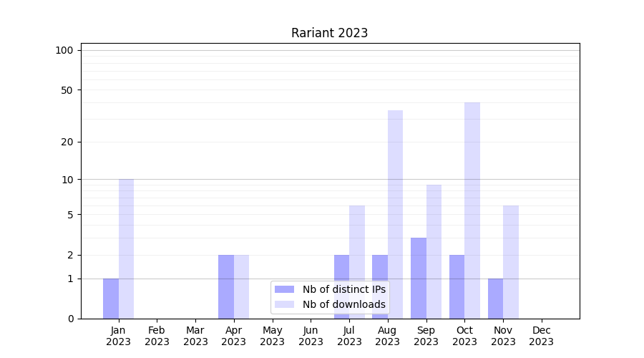Click the 'Dec 2023' x-axis label
Viewport: 644px width, 358px height.
point(541,336)
